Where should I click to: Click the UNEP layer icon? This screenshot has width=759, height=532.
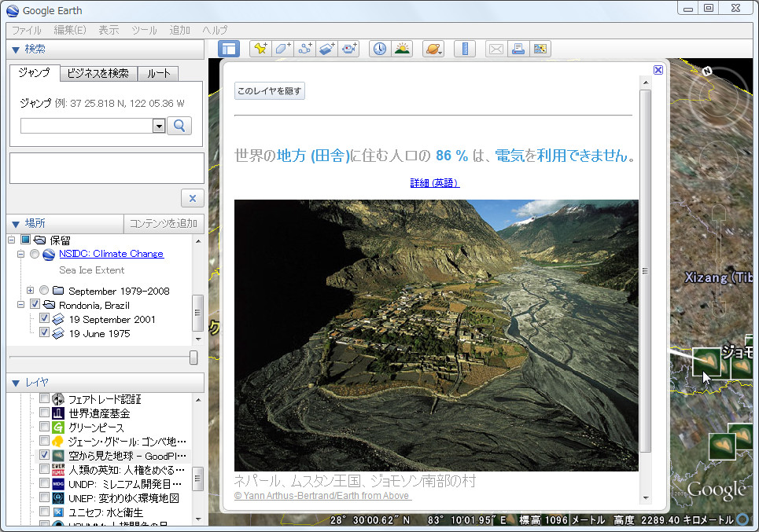[58, 498]
